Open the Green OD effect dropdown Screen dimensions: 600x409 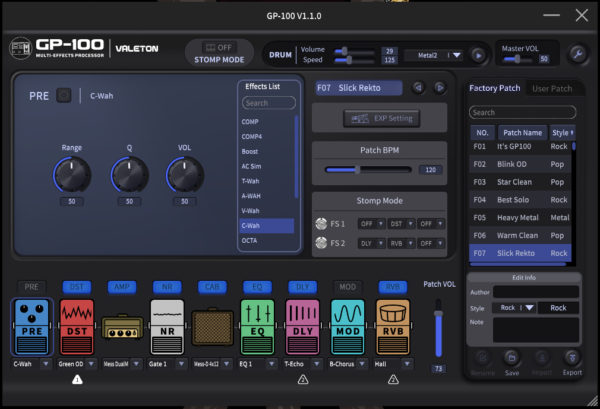pos(77,364)
